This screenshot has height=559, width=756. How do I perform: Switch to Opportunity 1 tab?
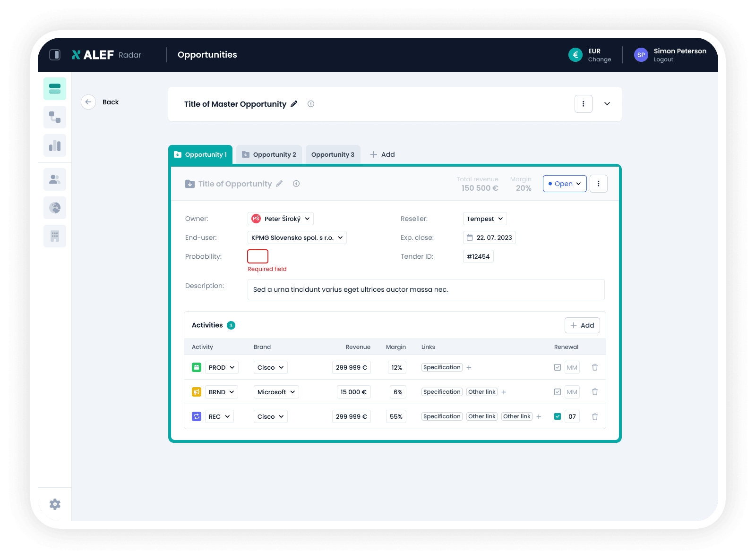pos(200,154)
